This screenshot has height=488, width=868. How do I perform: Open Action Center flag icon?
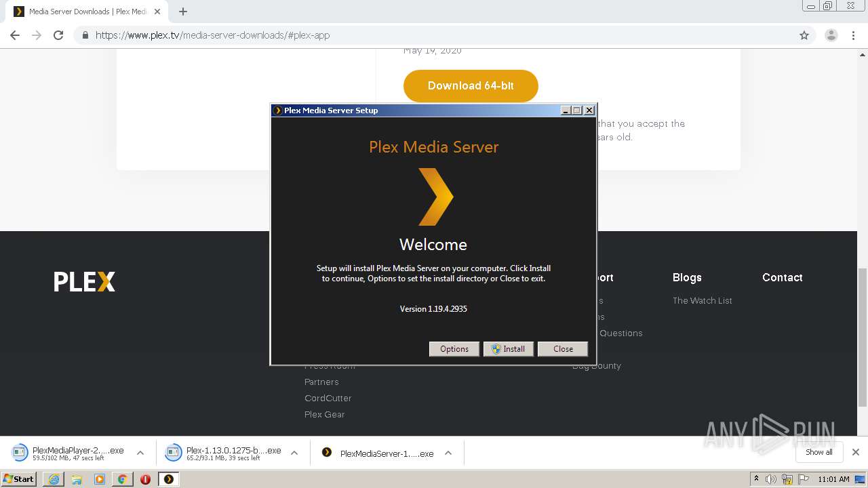tap(803, 479)
